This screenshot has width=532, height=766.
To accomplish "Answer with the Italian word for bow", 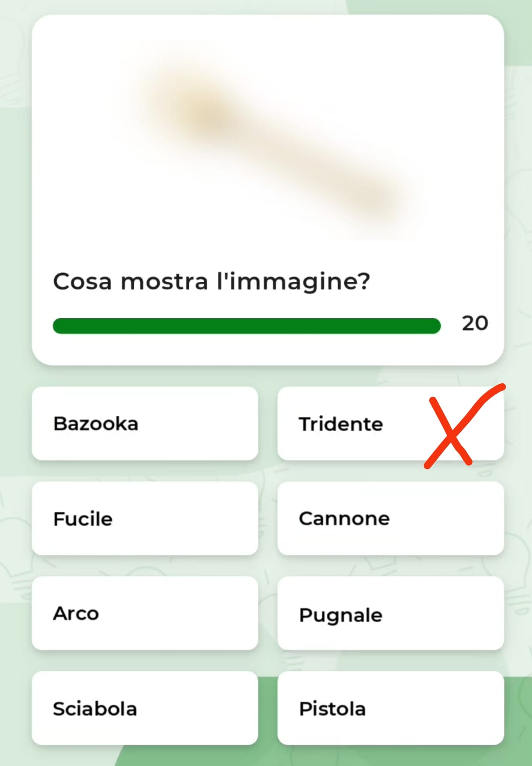I will click(x=145, y=614).
